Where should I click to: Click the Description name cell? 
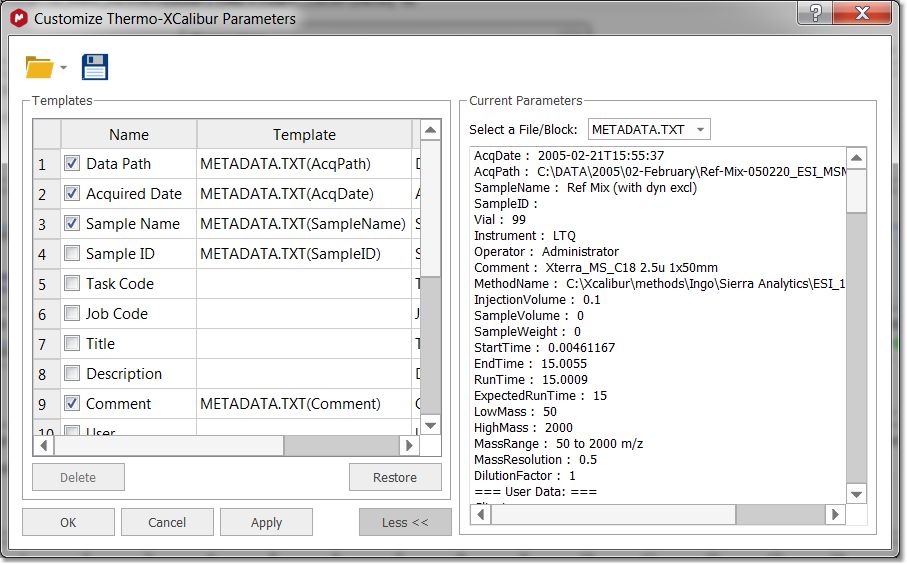tap(129, 374)
